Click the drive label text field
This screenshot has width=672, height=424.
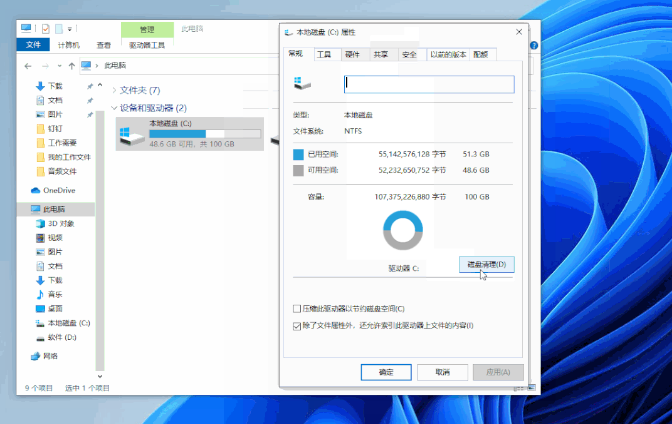pos(429,84)
